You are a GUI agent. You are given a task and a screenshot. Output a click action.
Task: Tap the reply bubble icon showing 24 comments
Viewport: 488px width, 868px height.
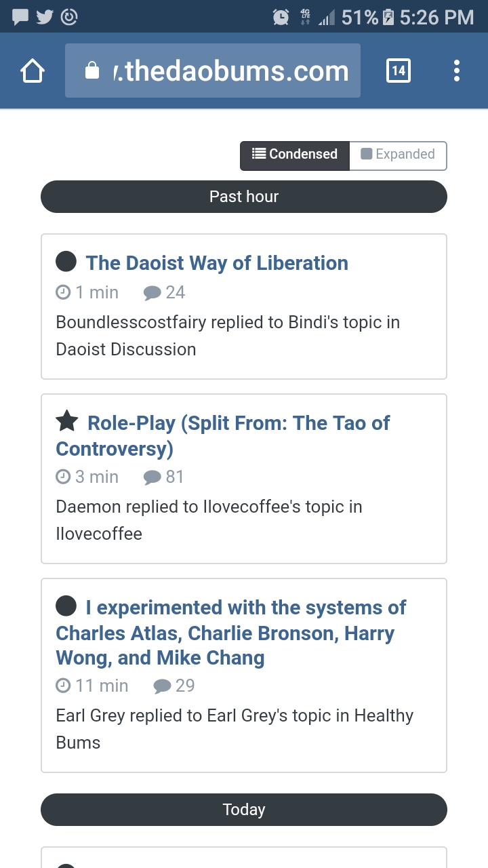click(x=152, y=293)
